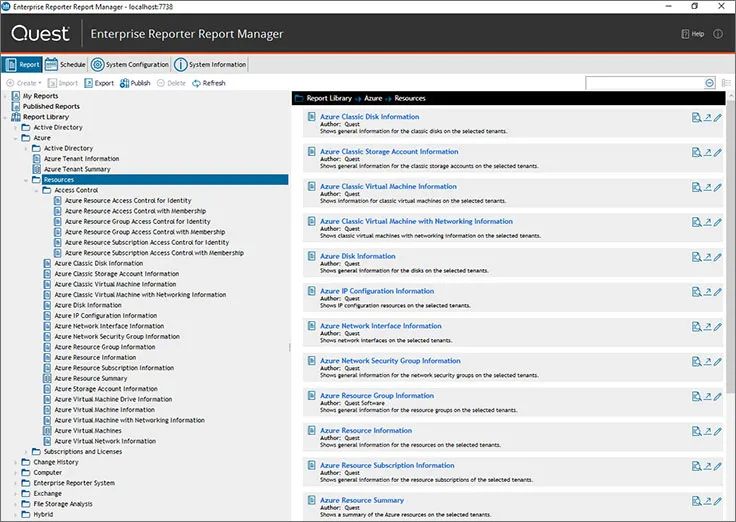
Task: Open the System Configuration tab
Action: point(130,64)
